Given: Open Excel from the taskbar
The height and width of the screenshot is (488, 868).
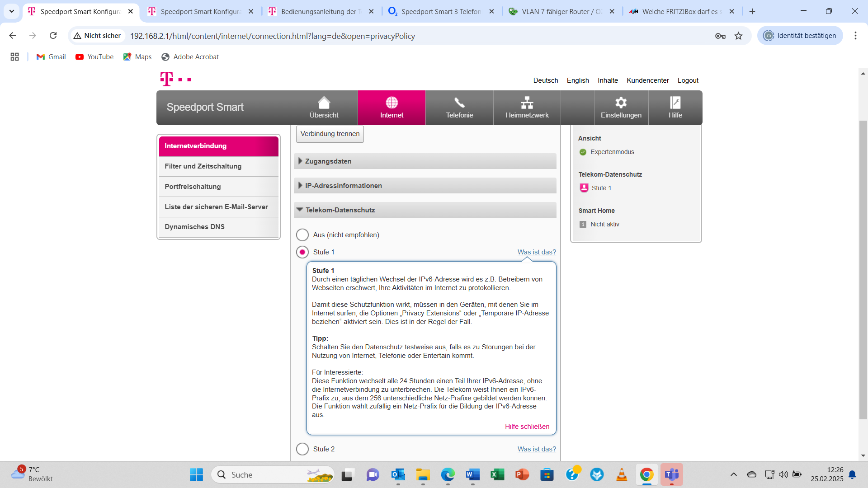Looking at the screenshot, I should coord(497,475).
